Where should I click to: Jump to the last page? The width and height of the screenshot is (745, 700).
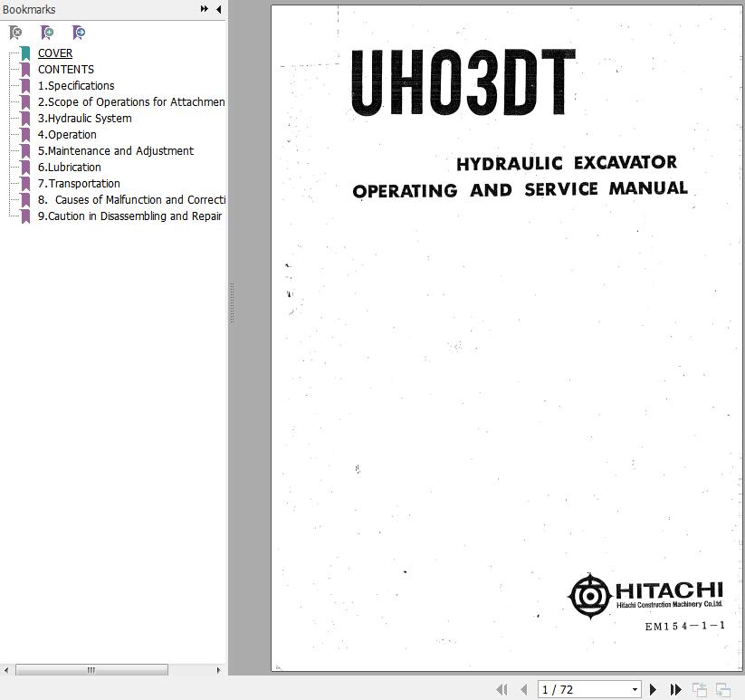pos(675,689)
